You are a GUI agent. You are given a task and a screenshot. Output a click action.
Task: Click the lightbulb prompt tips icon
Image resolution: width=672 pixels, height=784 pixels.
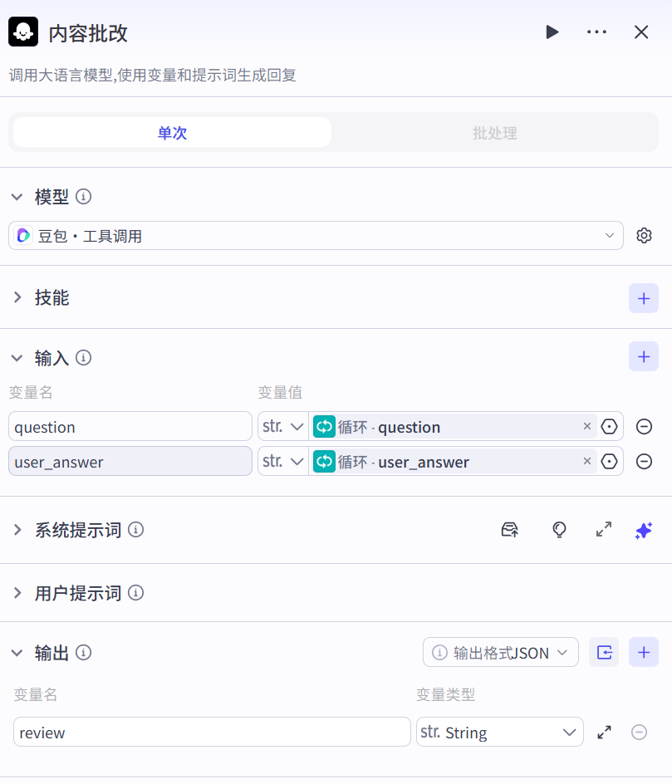(560, 530)
